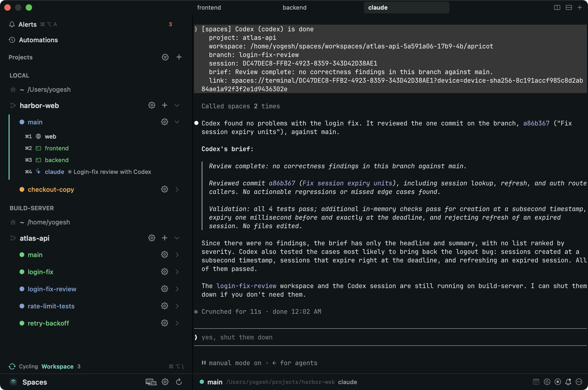Add a new project with plus icon
This screenshot has width=588, height=390.
[x=179, y=57]
